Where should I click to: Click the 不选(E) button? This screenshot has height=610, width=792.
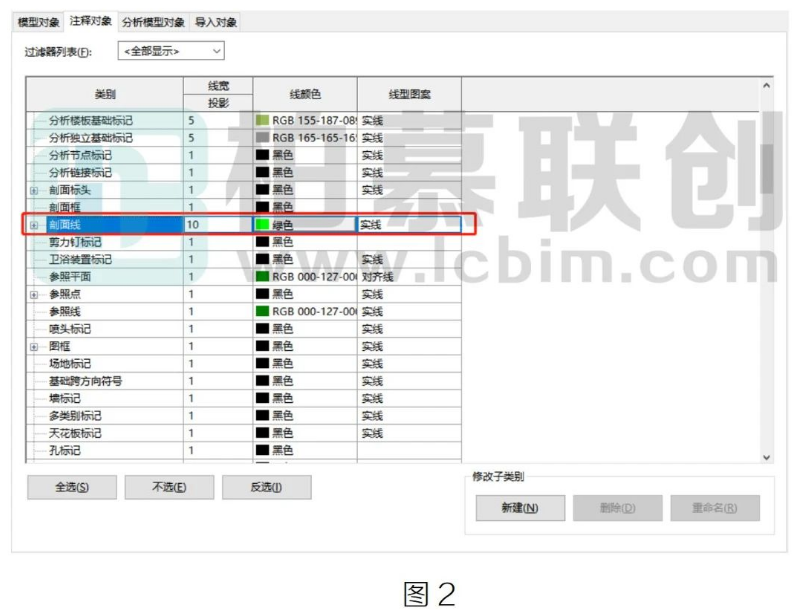click(169, 487)
